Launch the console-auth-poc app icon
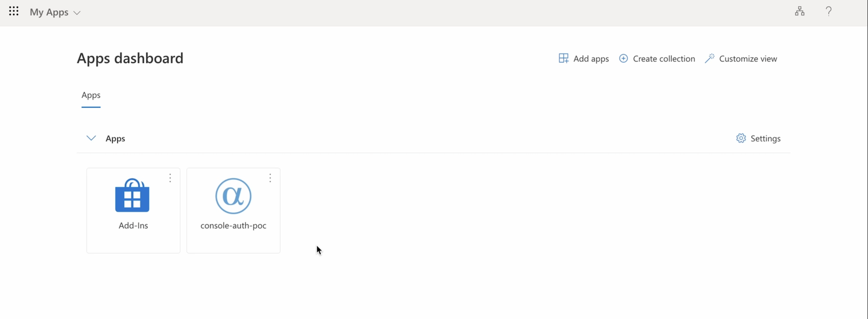The image size is (868, 319). [x=233, y=196]
